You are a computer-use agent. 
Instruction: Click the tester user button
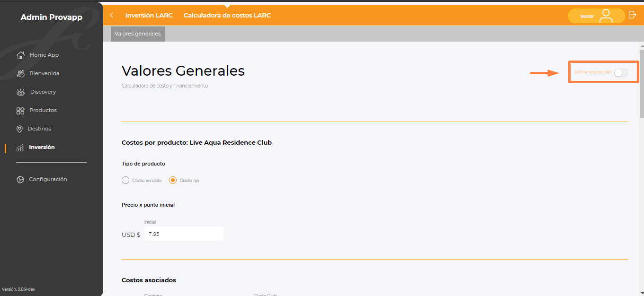coord(597,16)
